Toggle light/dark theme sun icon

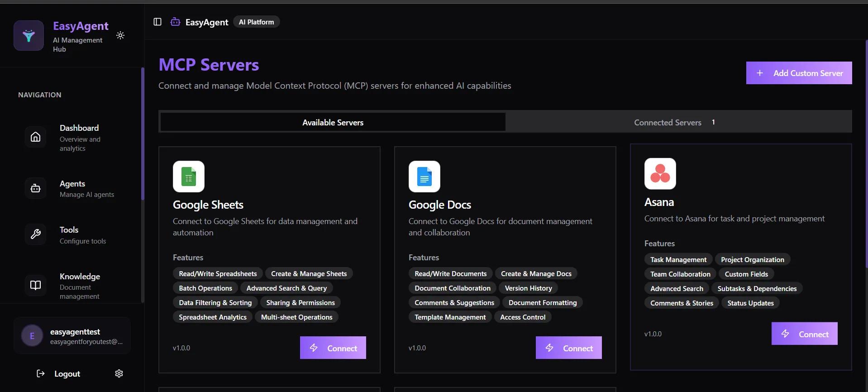(x=120, y=35)
